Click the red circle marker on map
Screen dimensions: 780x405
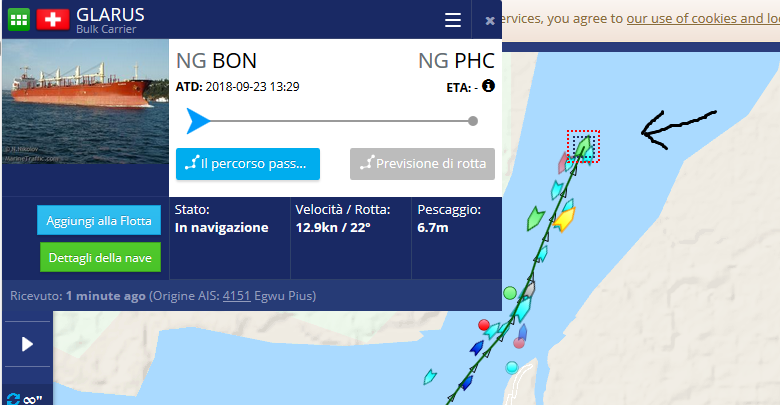484,325
